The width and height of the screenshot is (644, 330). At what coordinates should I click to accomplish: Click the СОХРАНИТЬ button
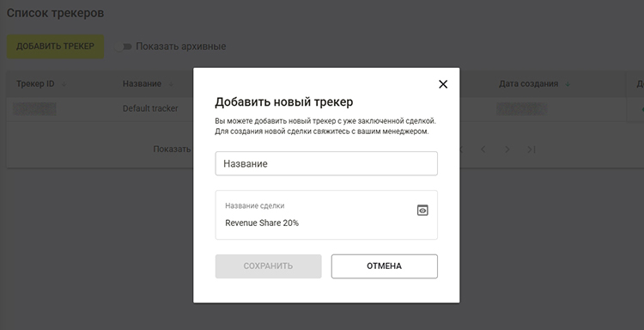[x=268, y=266]
